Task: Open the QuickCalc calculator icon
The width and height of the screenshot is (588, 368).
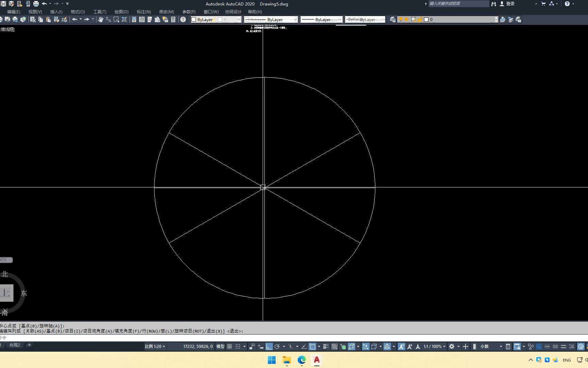Action: (x=173, y=19)
